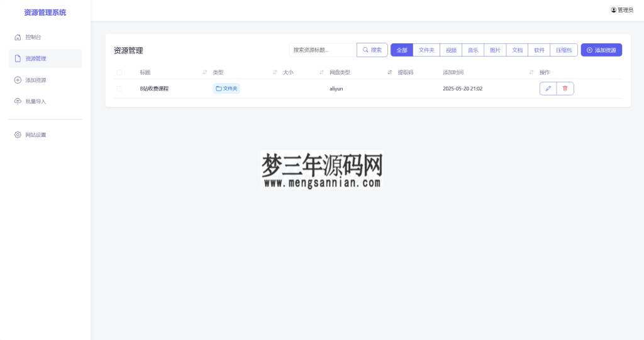Open the 网站设置 sidebar menu label
Screen dimensions: 644x340
pyautogui.click(x=36, y=134)
